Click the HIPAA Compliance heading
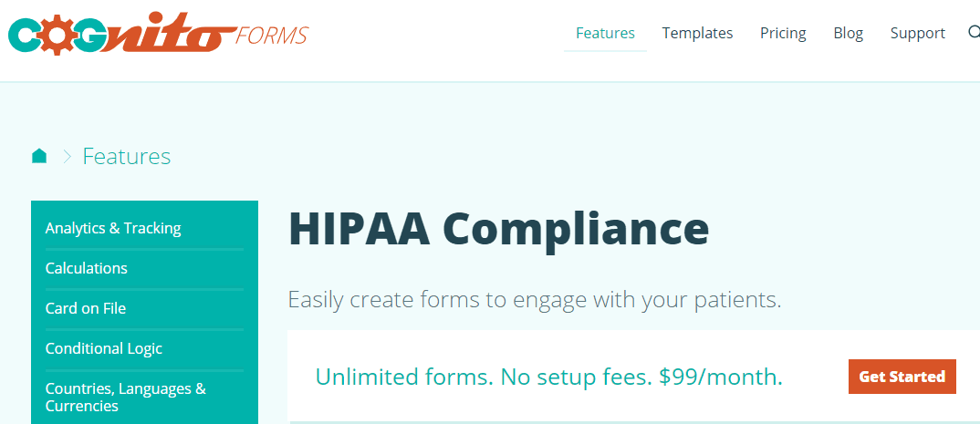 pos(498,229)
